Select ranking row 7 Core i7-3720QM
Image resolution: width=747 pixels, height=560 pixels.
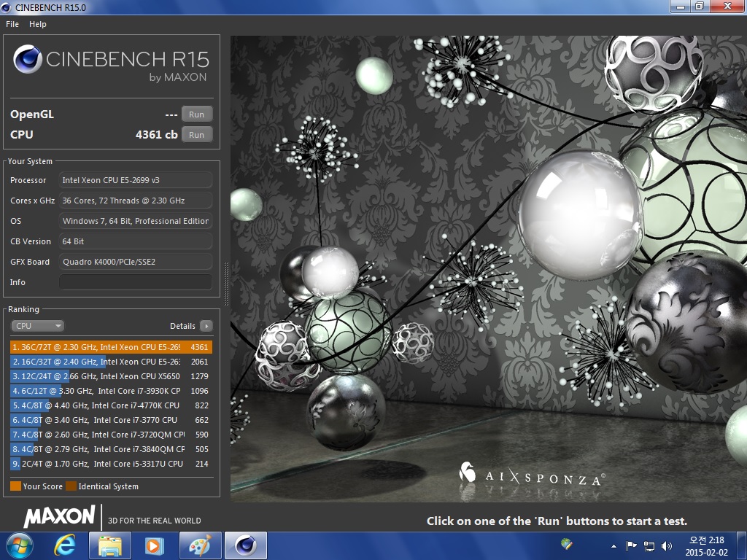click(x=111, y=435)
